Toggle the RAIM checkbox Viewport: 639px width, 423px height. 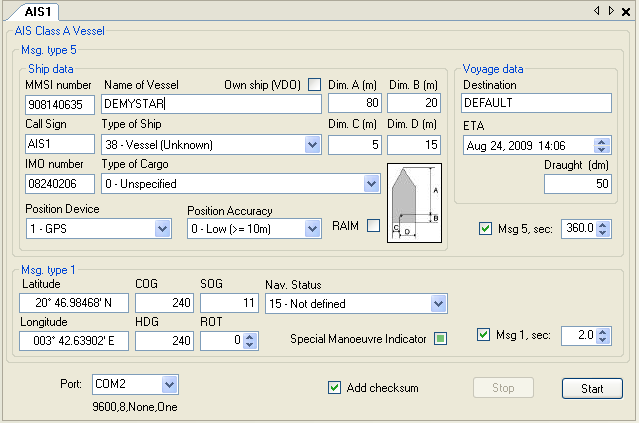pyautogui.click(x=373, y=225)
